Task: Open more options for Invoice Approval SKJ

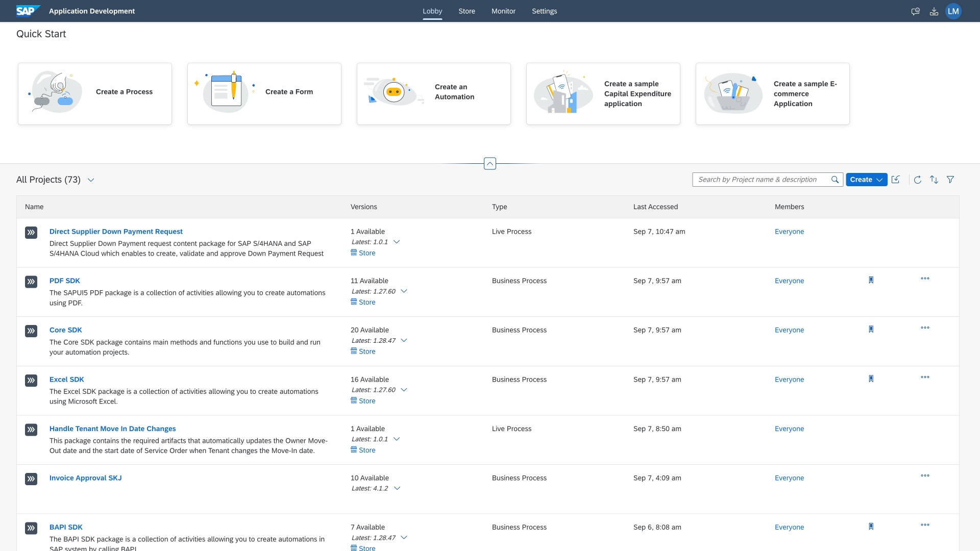Action: tap(925, 476)
